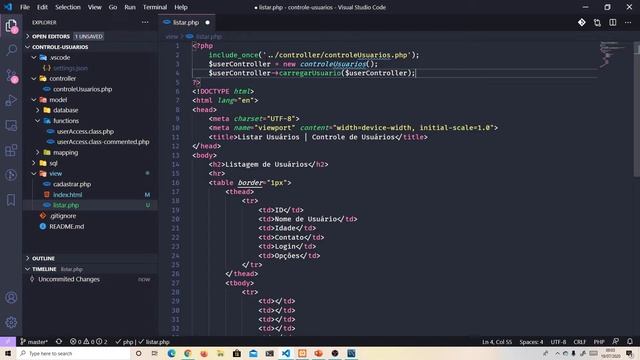Image resolution: width=640 pixels, height=360 pixels.
Task: Open editor more actions ellipsis menu
Action: 628,22
